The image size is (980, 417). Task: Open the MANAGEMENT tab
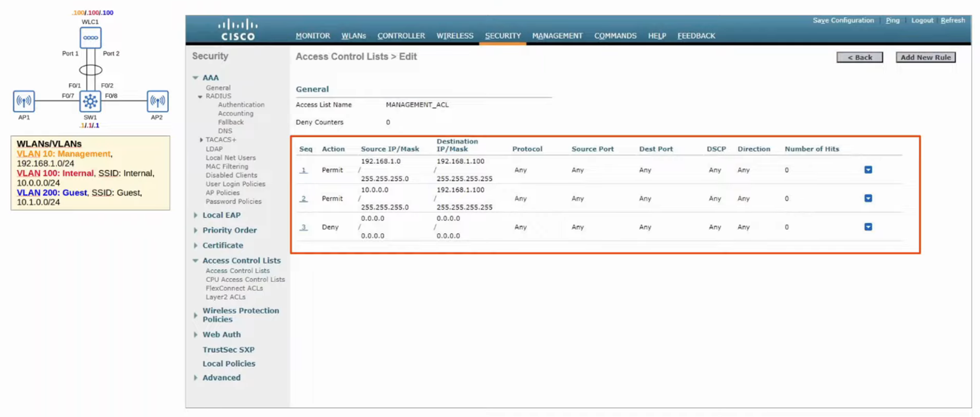pyautogui.click(x=557, y=36)
